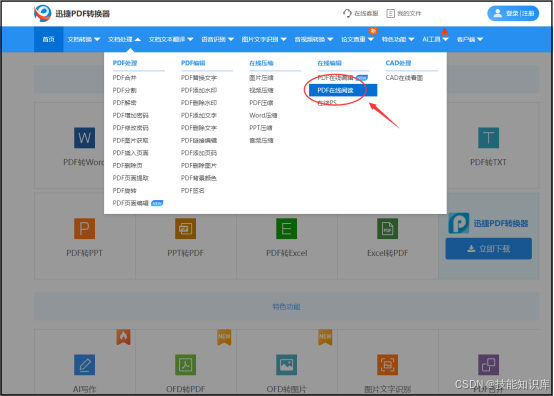Open Excel转PDF tile icon
The width and height of the screenshot is (554, 396).
[388, 229]
